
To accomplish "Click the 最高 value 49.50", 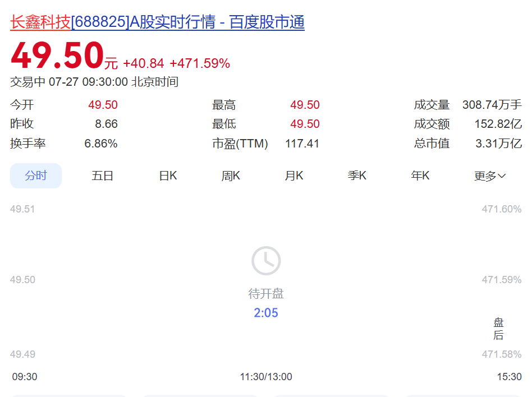I will point(305,105).
